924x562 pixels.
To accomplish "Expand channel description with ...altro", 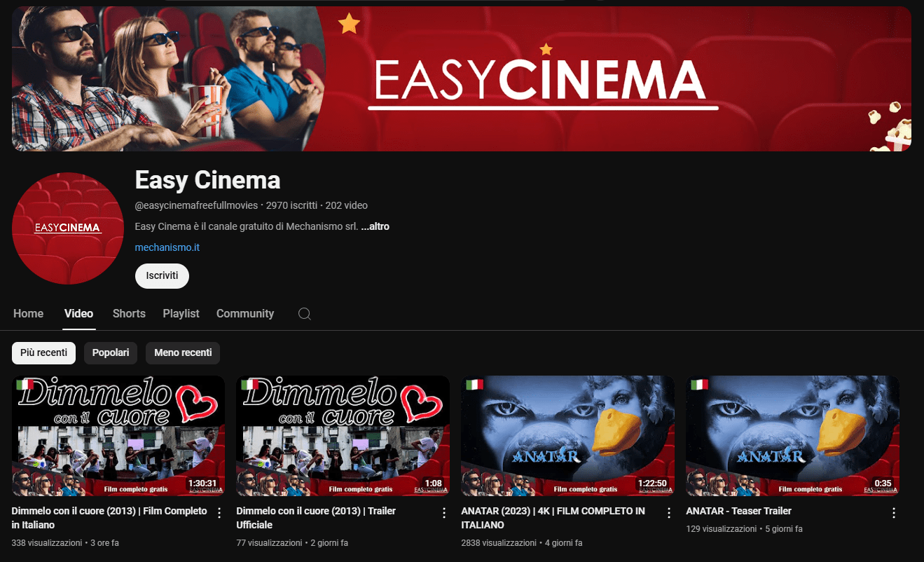I will pyautogui.click(x=375, y=227).
